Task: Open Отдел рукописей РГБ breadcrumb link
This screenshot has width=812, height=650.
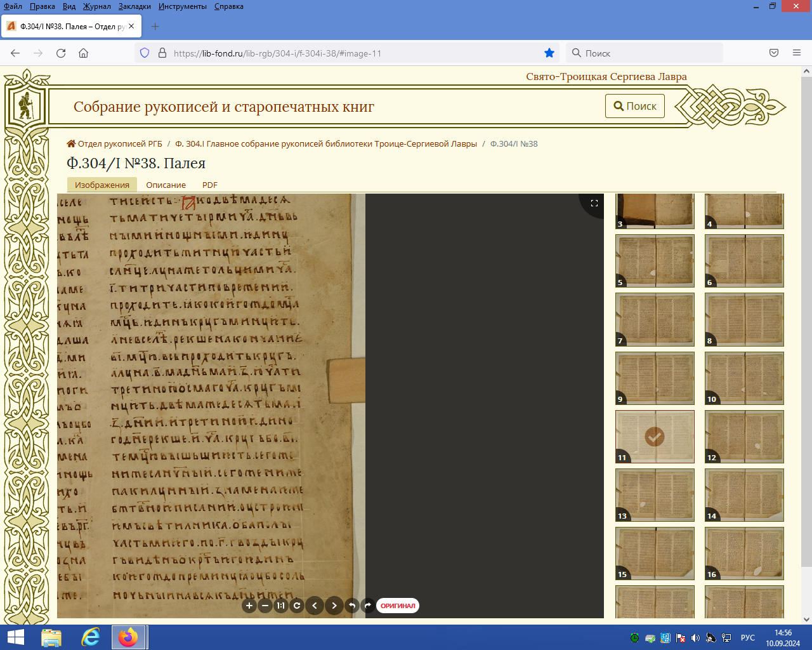Action: 115,143
